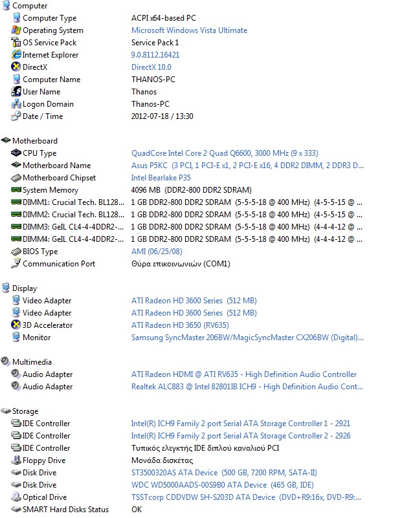
Task: Click the Motherboard Chipset icon
Action: 16,178
